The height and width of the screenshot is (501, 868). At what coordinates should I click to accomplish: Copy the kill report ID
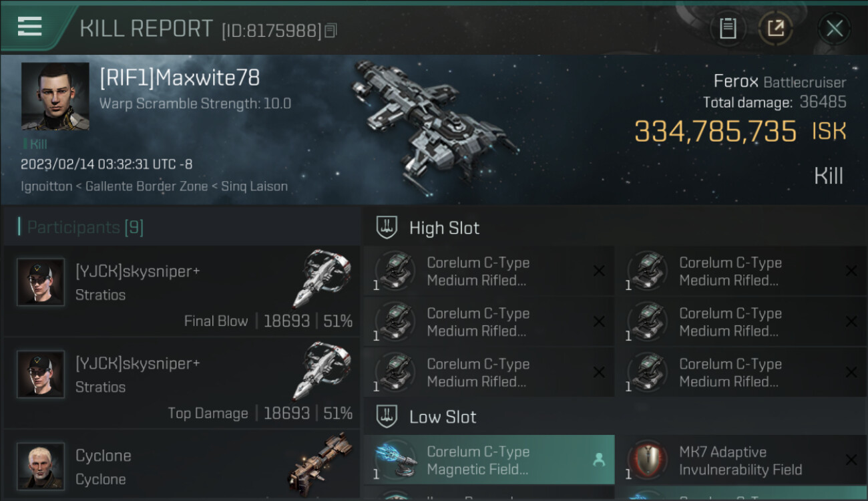331,31
